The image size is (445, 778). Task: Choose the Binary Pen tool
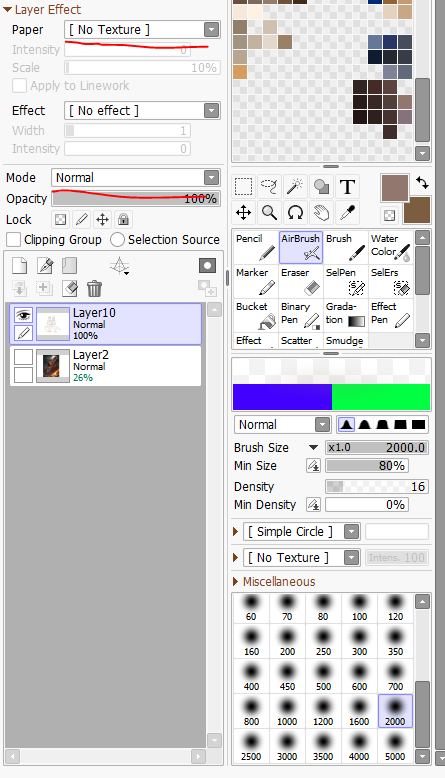point(301,315)
